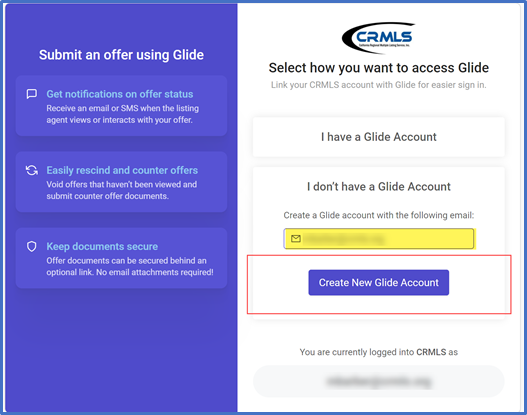Screen dimensions: 527x415
Task: Click the CRMLS logo
Action: click(378, 38)
